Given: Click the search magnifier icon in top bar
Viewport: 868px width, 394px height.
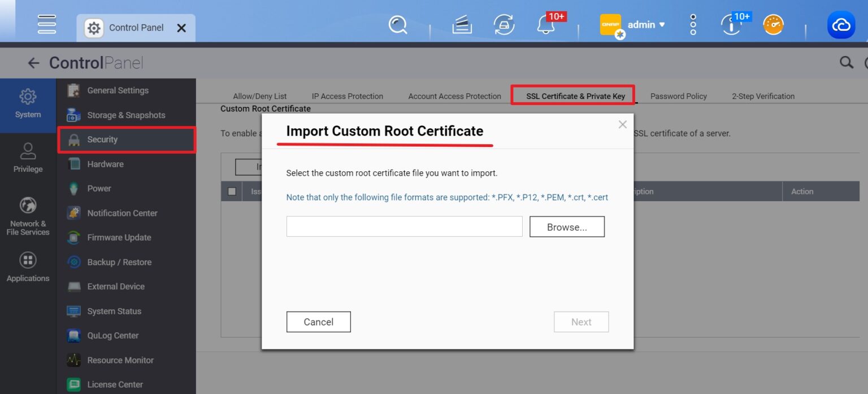Looking at the screenshot, I should (398, 25).
